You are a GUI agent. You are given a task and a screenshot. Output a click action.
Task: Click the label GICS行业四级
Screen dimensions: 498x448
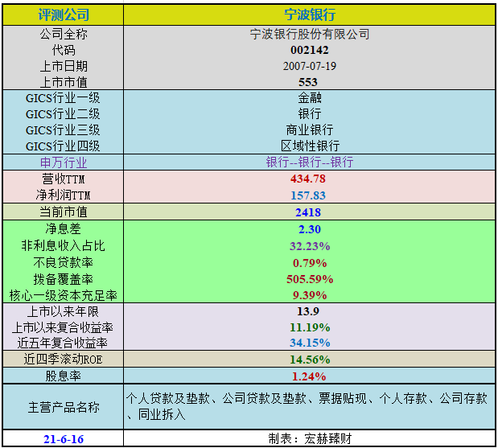[x=63, y=146]
